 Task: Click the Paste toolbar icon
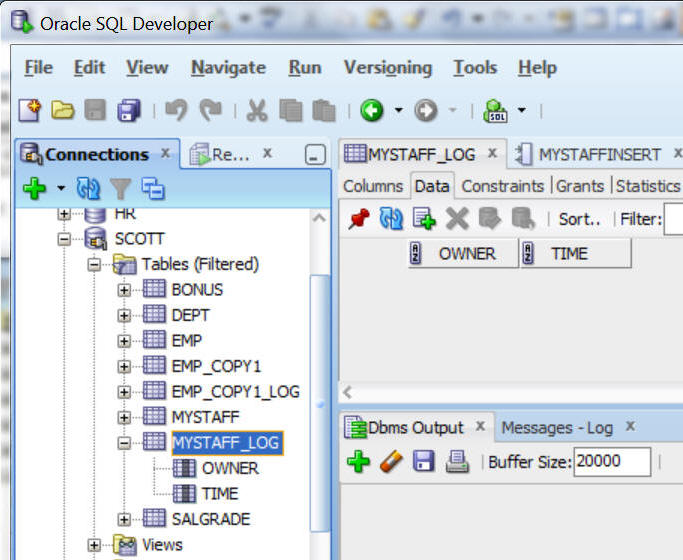[x=324, y=110]
